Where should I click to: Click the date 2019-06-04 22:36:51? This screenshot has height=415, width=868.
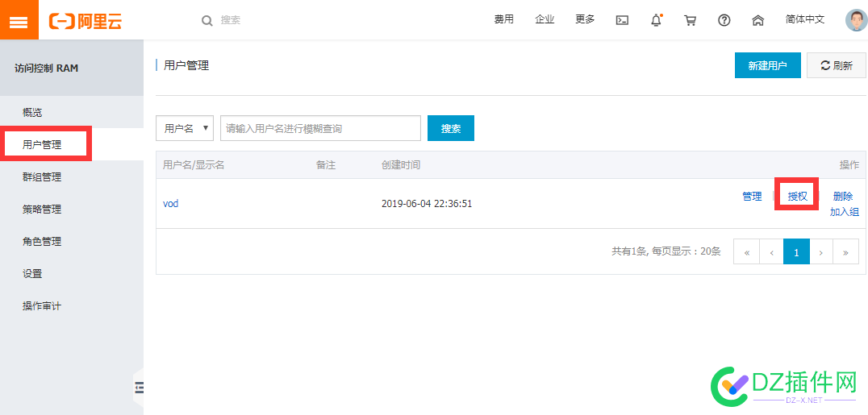click(x=427, y=204)
